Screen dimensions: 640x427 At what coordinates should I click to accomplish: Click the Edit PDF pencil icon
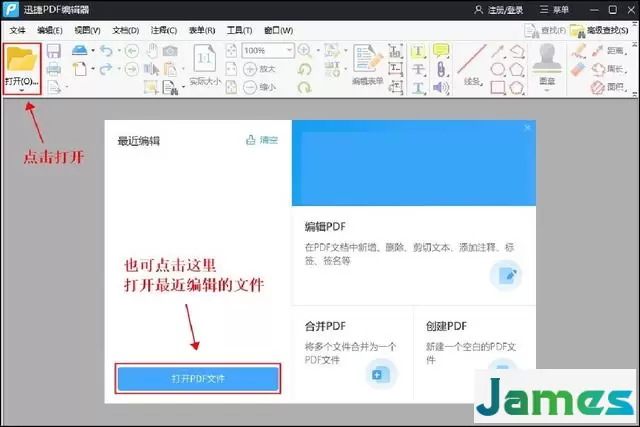click(x=506, y=276)
